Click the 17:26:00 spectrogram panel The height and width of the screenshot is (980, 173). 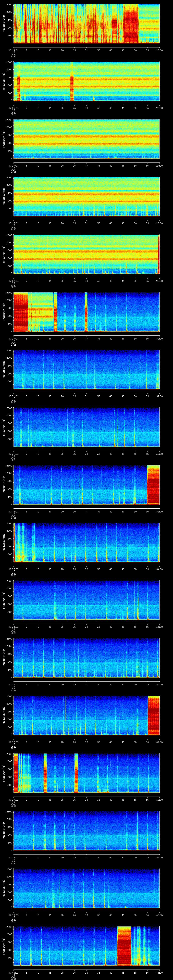coord(87,139)
